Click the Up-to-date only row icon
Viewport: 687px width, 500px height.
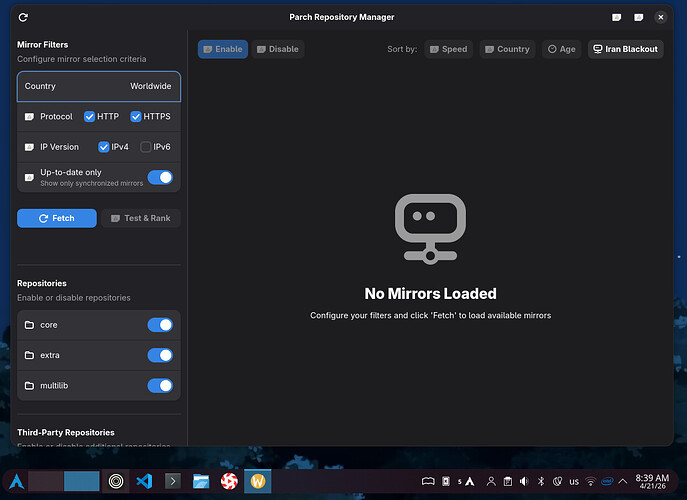(29, 177)
